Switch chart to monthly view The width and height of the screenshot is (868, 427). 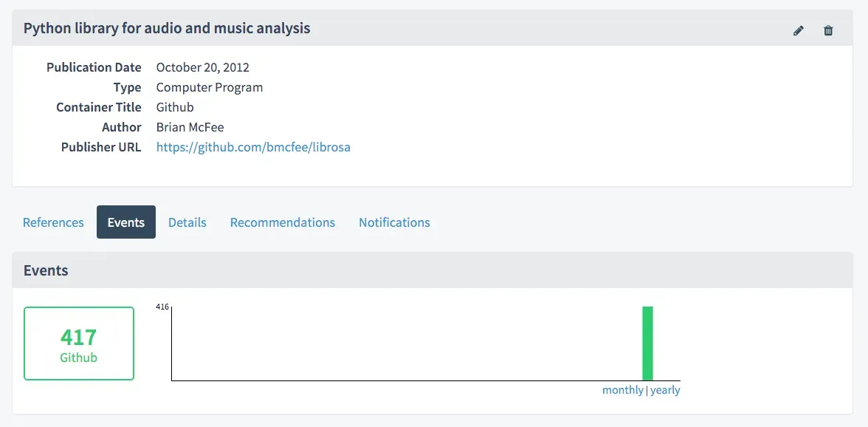622,390
